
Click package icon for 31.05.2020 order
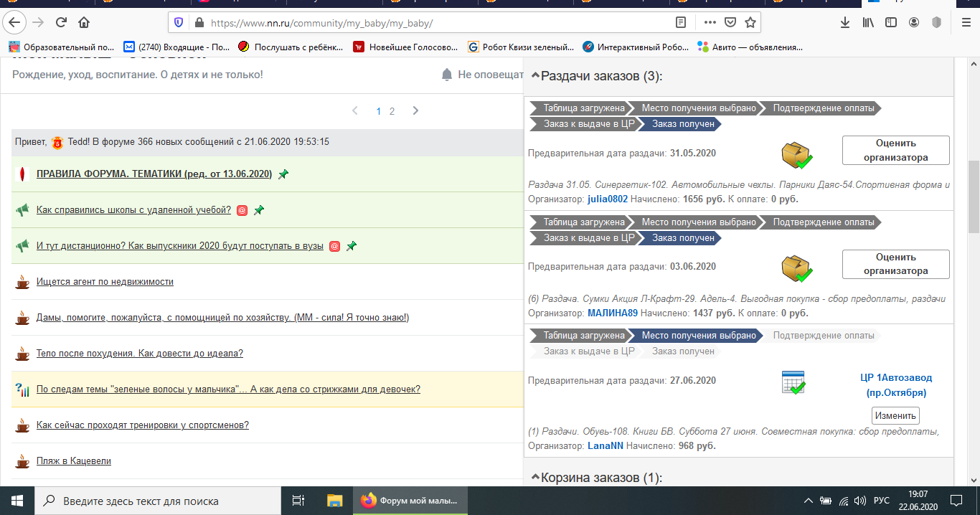coord(796,154)
